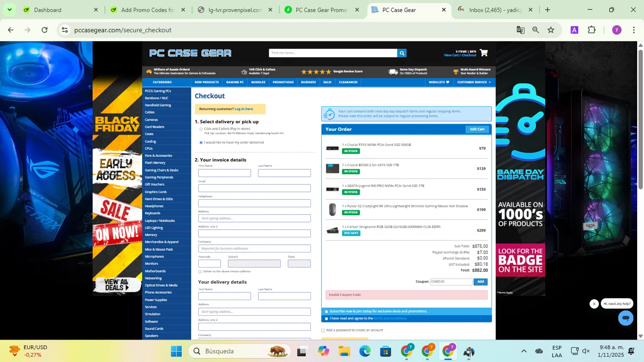Click the View Cart / Checkout link

coord(460,55)
